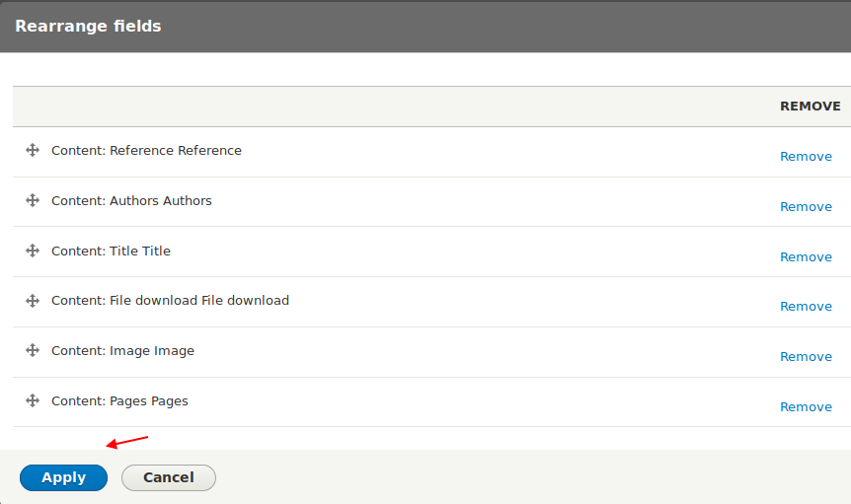Click the Rearrange fields dialog title
Viewport: 851px width, 504px height.
tap(88, 27)
